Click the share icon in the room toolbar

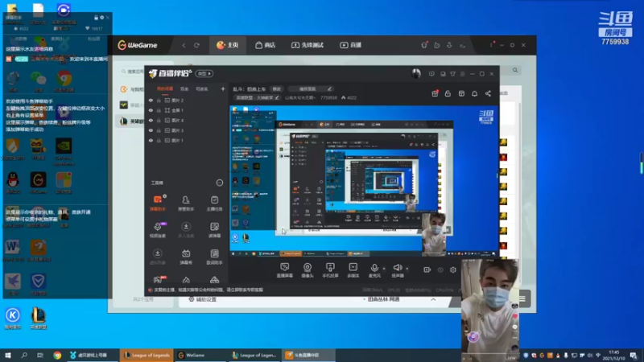coord(488,93)
